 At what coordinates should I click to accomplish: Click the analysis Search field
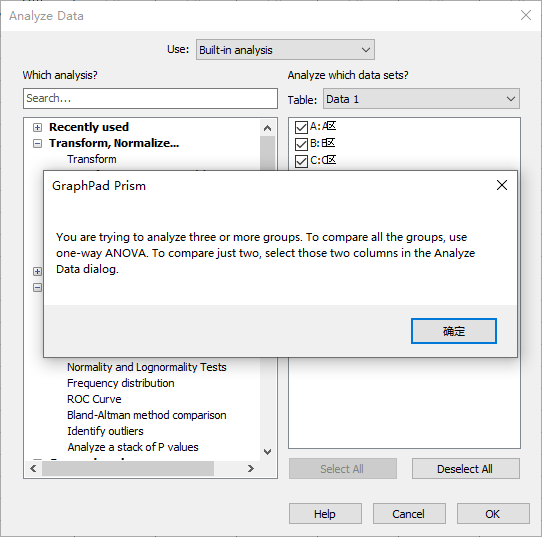[150, 98]
